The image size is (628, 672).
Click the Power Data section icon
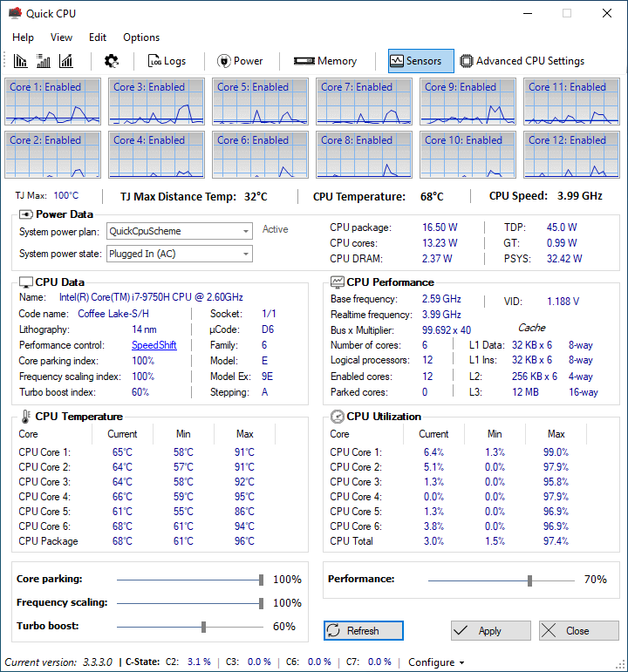pyautogui.click(x=26, y=214)
